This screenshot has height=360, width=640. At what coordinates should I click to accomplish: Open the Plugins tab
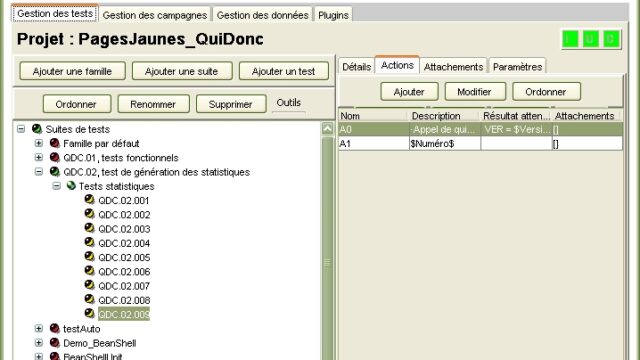click(x=333, y=15)
